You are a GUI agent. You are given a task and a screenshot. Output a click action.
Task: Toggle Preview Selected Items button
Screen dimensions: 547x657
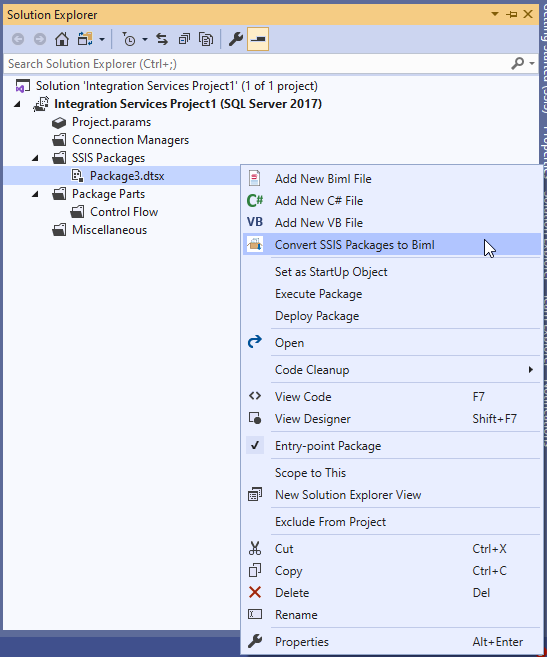point(258,39)
